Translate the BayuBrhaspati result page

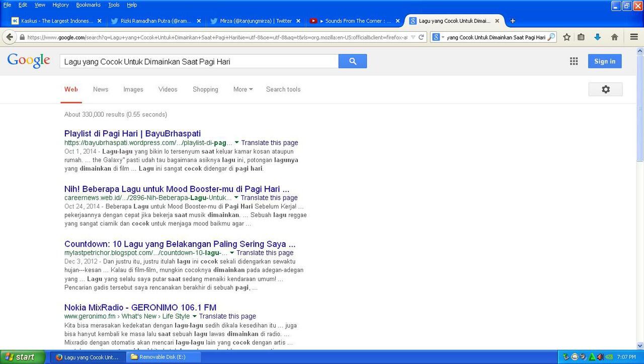[269, 142]
